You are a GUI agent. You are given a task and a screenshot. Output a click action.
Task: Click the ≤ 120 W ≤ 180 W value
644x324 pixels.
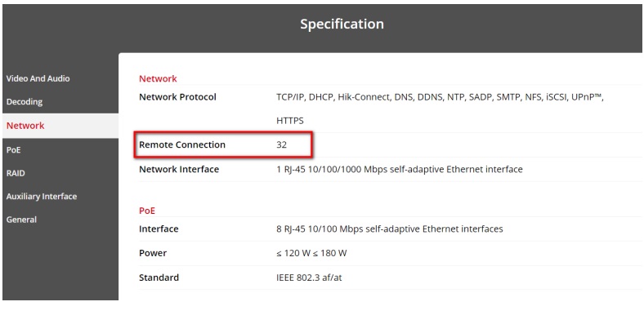[x=311, y=253]
